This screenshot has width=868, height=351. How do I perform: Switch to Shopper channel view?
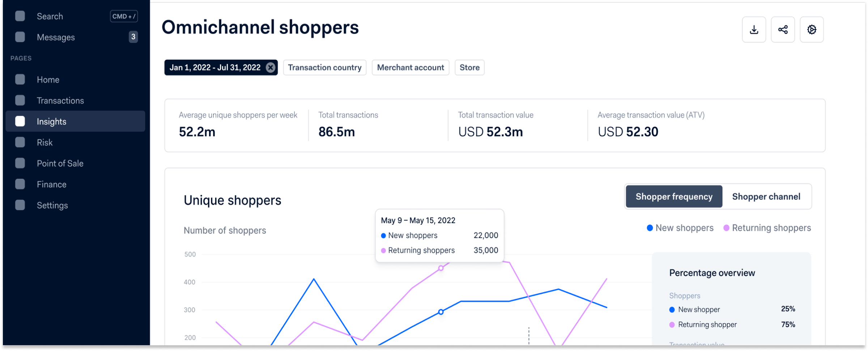(x=766, y=196)
